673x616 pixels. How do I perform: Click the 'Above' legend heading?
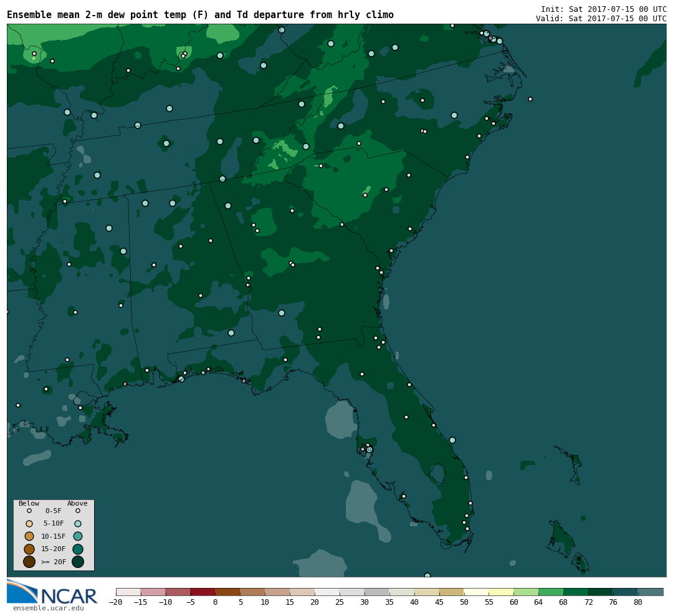77,503
